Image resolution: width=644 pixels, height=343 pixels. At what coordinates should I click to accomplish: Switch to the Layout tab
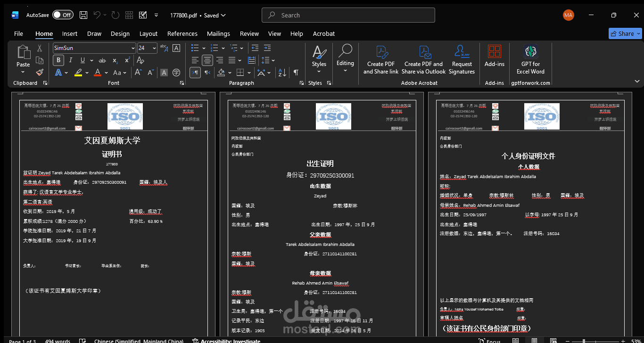click(149, 33)
